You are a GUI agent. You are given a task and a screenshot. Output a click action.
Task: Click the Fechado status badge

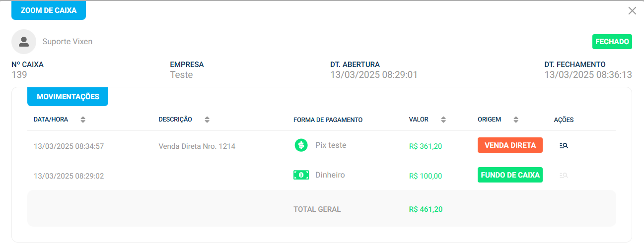click(x=612, y=42)
